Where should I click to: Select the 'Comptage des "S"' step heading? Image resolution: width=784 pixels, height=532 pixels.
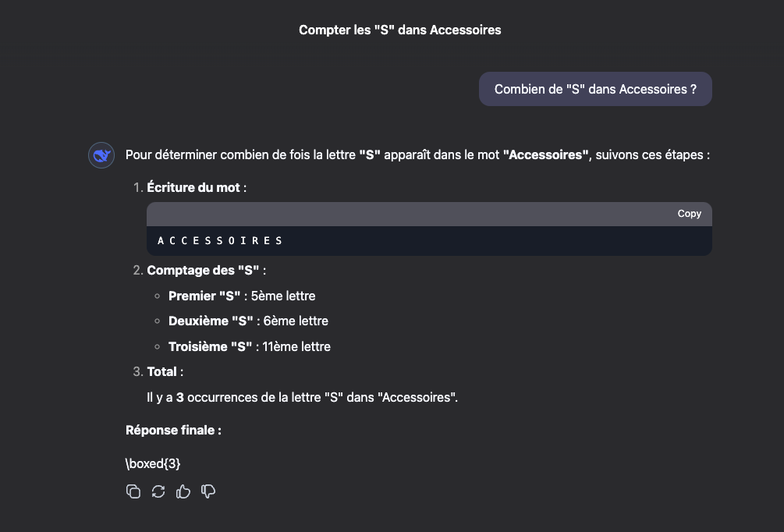click(x=206, y=271)
